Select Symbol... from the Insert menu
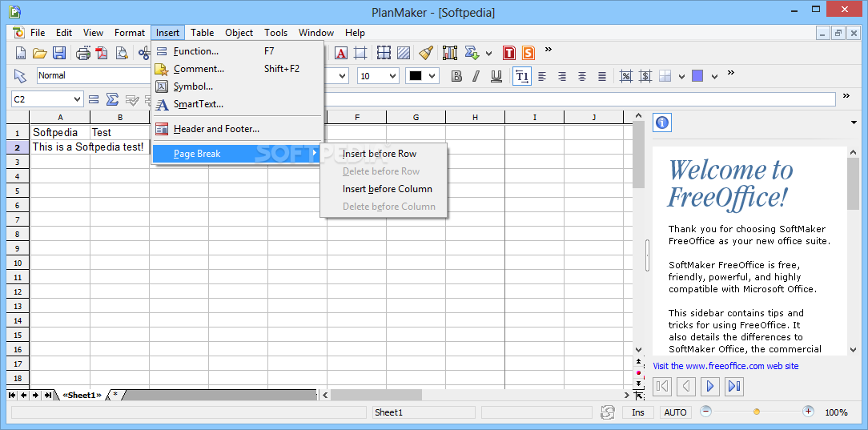Screen dimensions: 868x430 (237, 86)
